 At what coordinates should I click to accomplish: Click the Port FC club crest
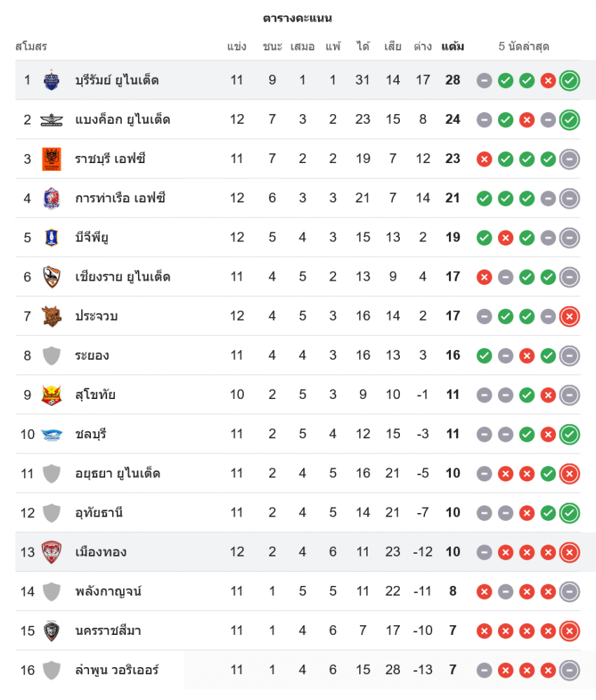pyautogui.click(x=51, y=198)
